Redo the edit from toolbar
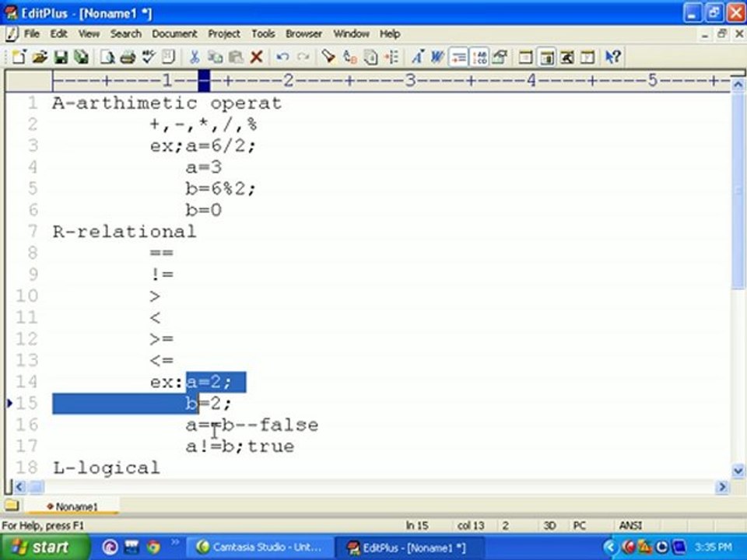This screenshot has height=560, width=747. [x=303, y=57]
